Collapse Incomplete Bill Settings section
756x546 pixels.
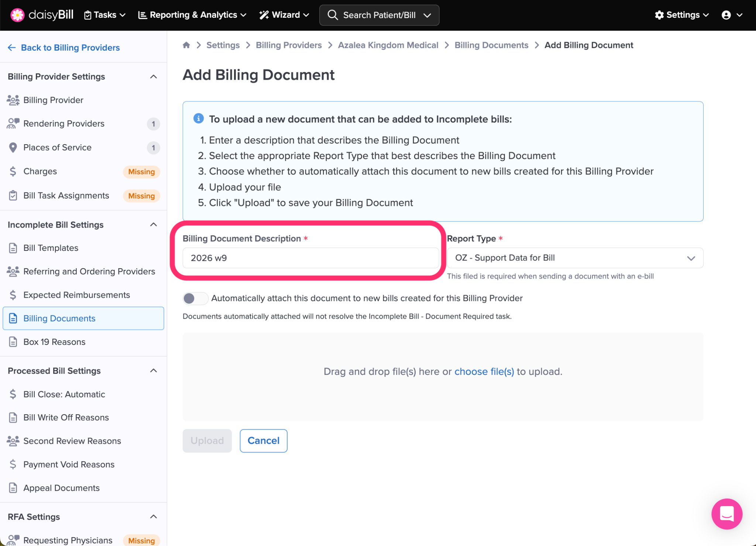coord(154,225)
